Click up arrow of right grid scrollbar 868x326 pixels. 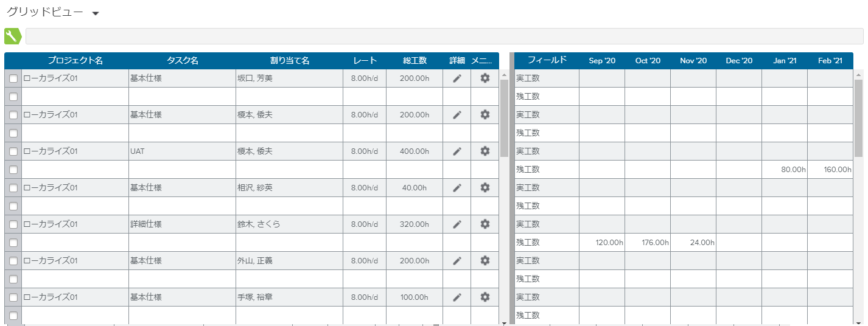click(x=859, y=75)
